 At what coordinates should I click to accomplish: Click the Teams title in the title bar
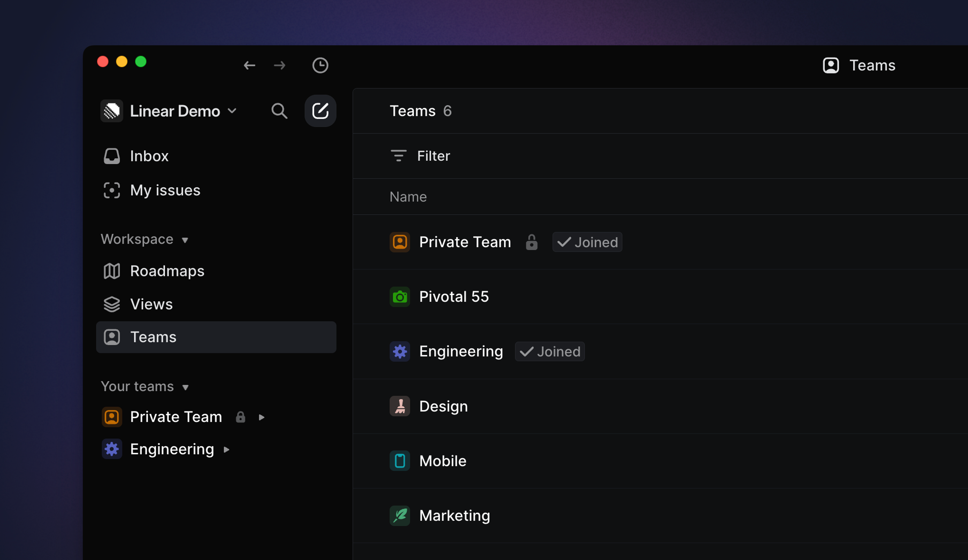(x=872, y=65)
